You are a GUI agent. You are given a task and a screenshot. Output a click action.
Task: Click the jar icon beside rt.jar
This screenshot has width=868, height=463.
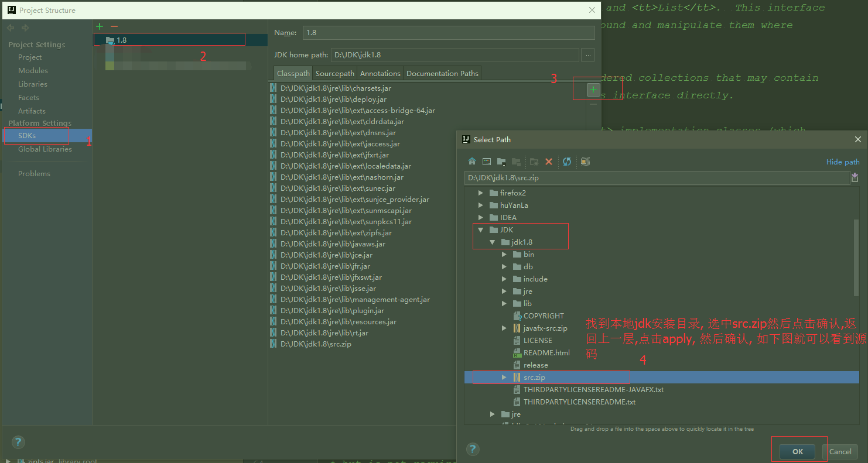pos(273,332)
